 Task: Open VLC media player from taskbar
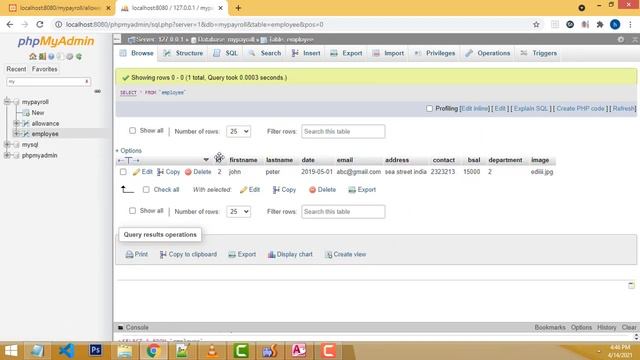point(212,351)
